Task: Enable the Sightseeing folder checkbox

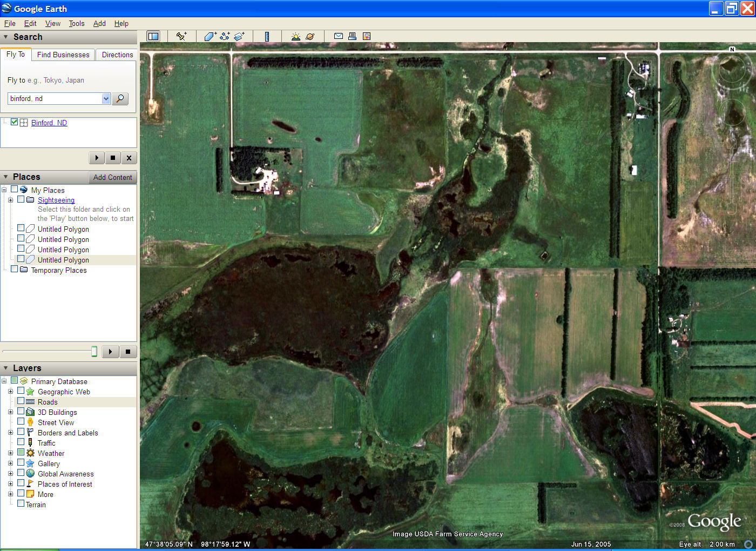Action: tap(21, 199)
